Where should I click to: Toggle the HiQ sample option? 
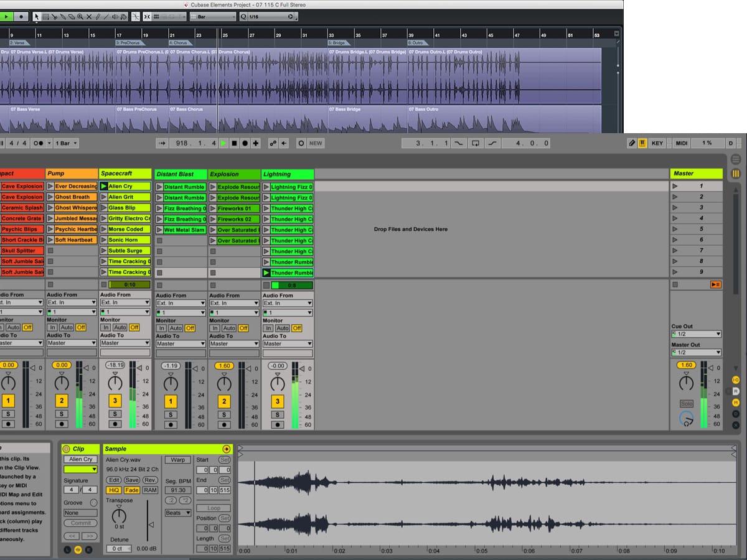coord(114,490)
